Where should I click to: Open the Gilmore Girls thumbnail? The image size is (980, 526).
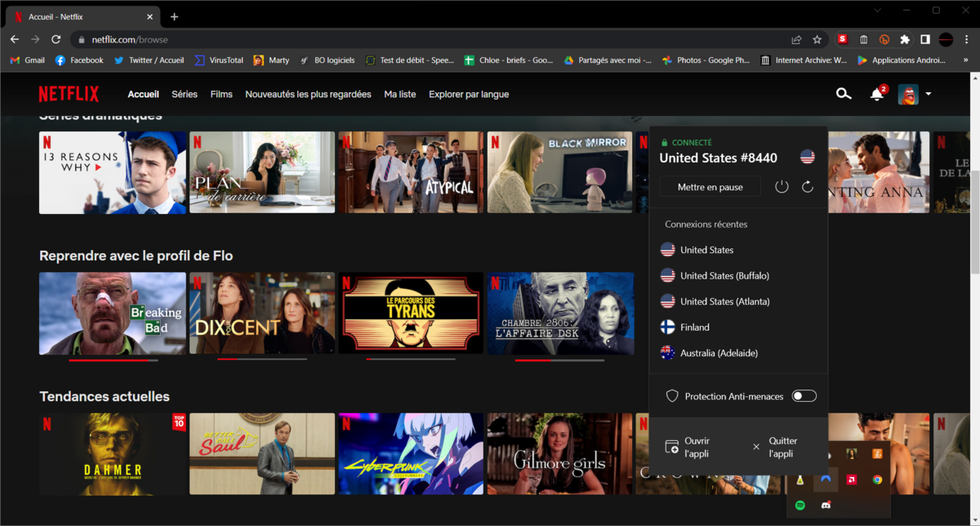pyautogui.click(x=560, y=453)
